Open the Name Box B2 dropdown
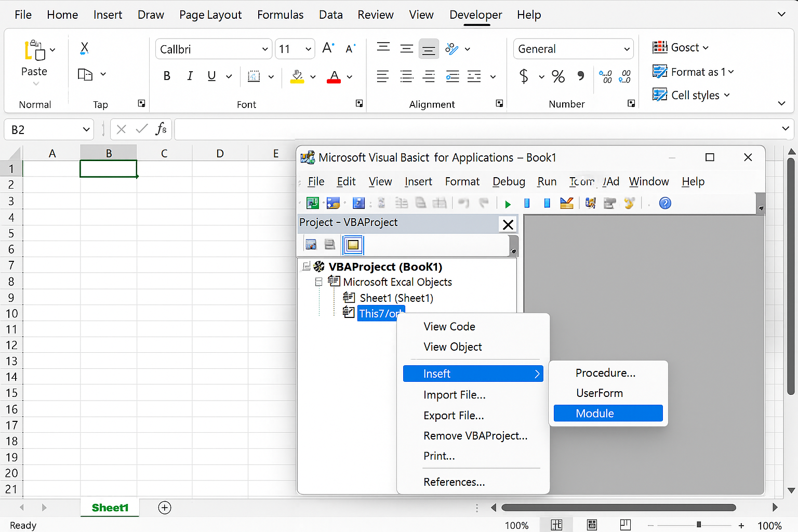Image resolution: width=798 pixels, height=532 pixels. (86, 129)
